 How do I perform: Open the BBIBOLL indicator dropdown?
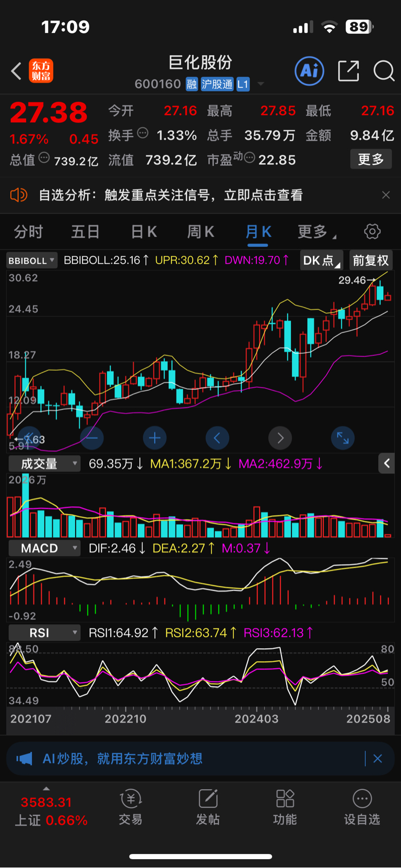32,260
